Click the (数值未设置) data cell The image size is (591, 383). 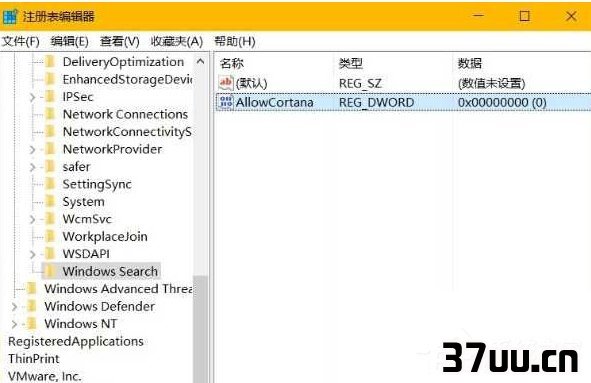(491, 83)
